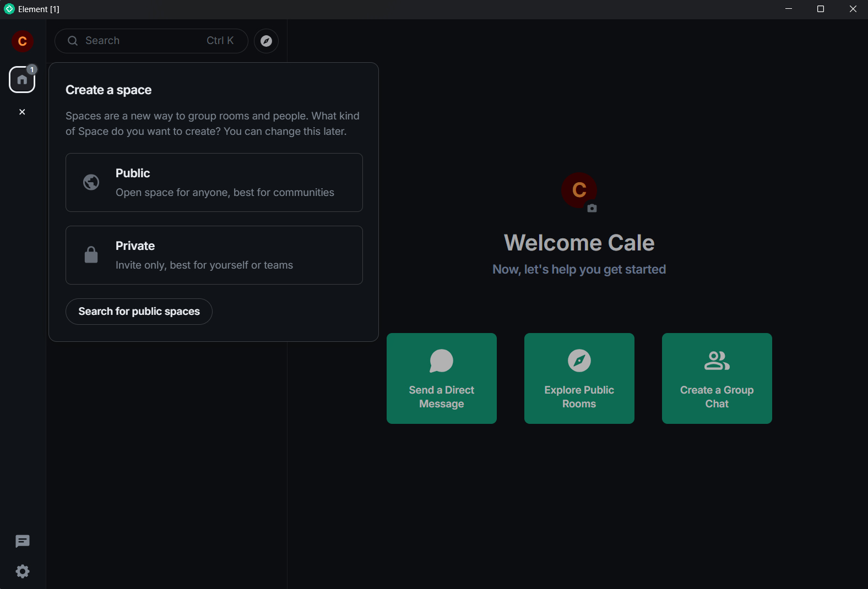Image resolution: width=868 pixels, height=589 pixels.
Task: Click the large welcome avatar C
Action: pos(579,190)
